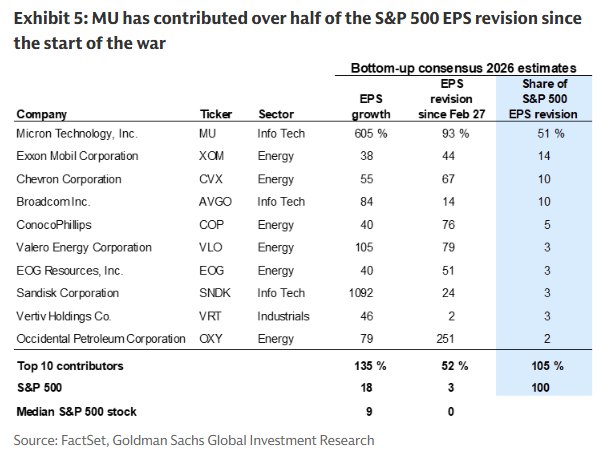Click the Bottom-up consensus 2026 estimates heading
Viewport: 608px width, 463px height.
coord(461,67)
